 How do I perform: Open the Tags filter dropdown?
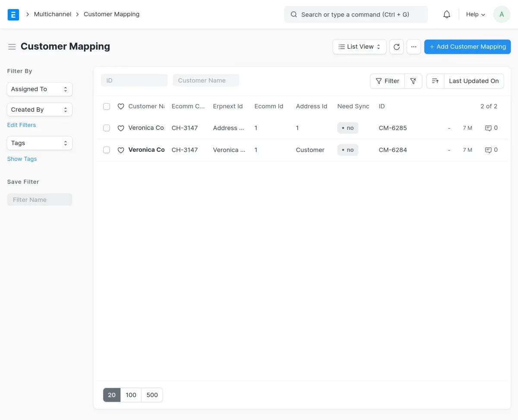pos(39,143)
